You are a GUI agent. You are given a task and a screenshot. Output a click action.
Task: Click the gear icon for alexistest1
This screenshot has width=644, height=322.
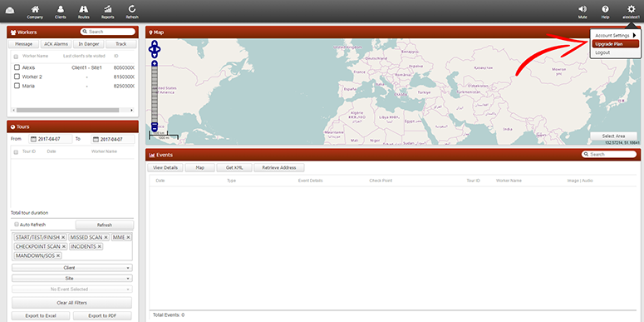(x=631, y=9)
